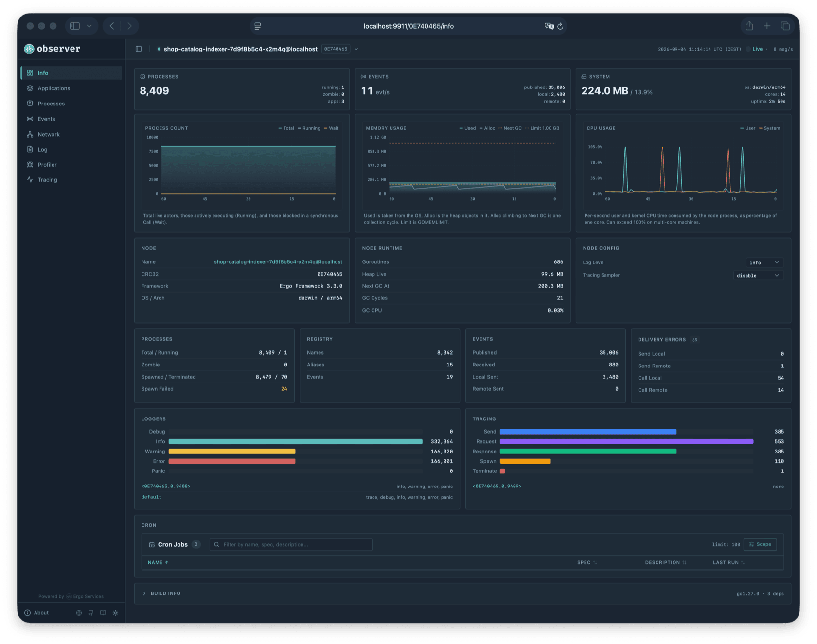
Task: Click the Ergo Services link
Action: pyautogui.click(x=85, y=596)
